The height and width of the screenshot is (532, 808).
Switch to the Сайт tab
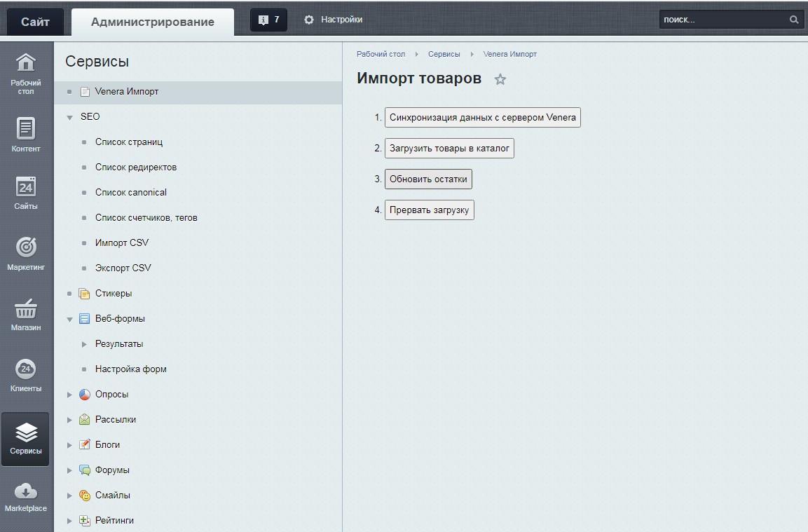coord(35,22)
